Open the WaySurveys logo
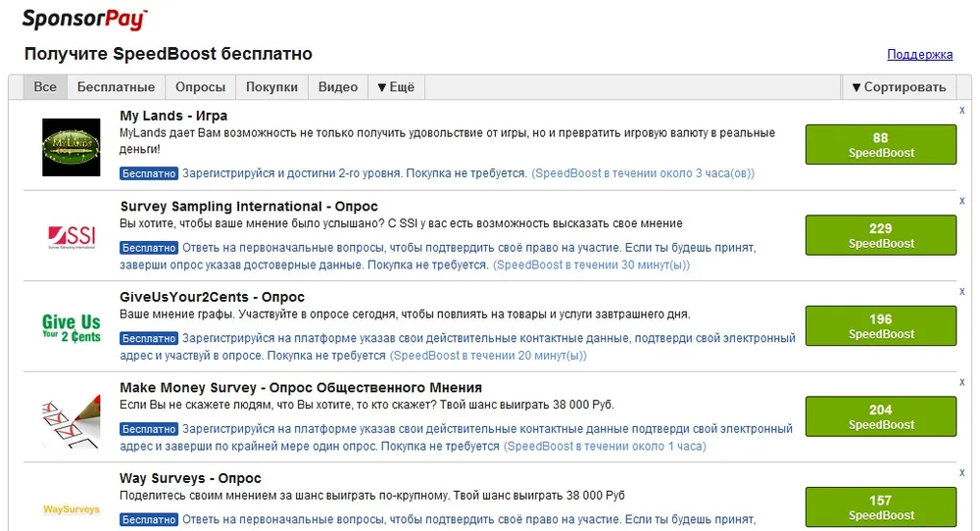The width and height of the screenshot is (980, 531). click(x=72, y=508)
